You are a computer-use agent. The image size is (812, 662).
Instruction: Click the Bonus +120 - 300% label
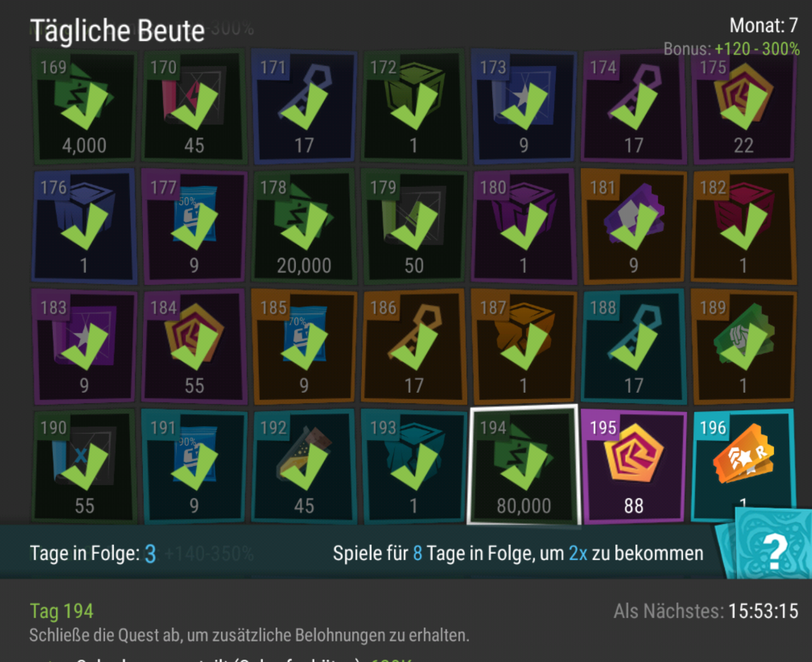click(x=731, y=49)
